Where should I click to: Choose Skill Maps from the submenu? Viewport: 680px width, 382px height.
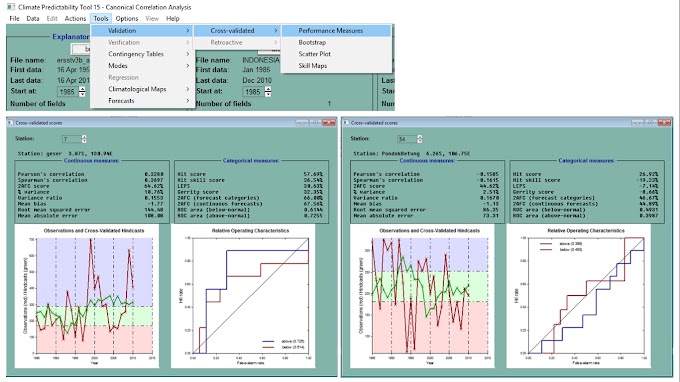click(336, 66)
